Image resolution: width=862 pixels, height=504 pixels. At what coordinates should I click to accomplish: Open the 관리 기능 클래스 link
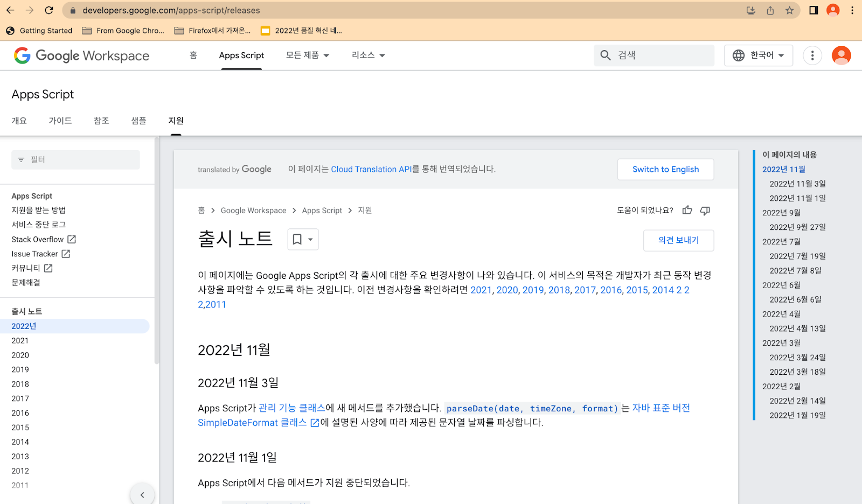pos(292,408)
